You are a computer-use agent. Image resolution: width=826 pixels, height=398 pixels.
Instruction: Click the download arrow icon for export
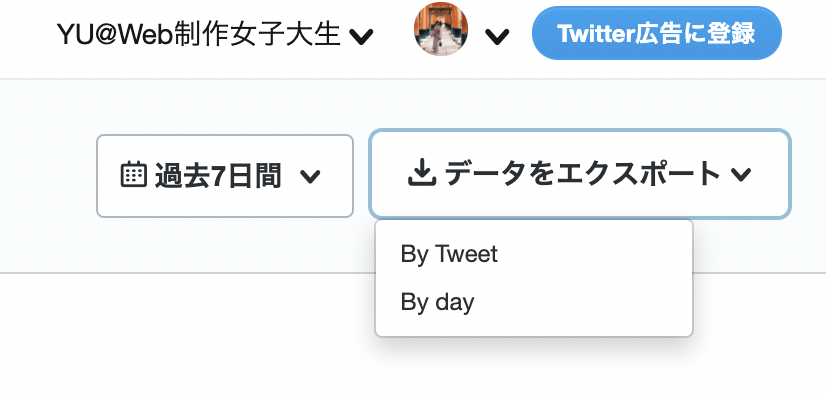point(422,174)
